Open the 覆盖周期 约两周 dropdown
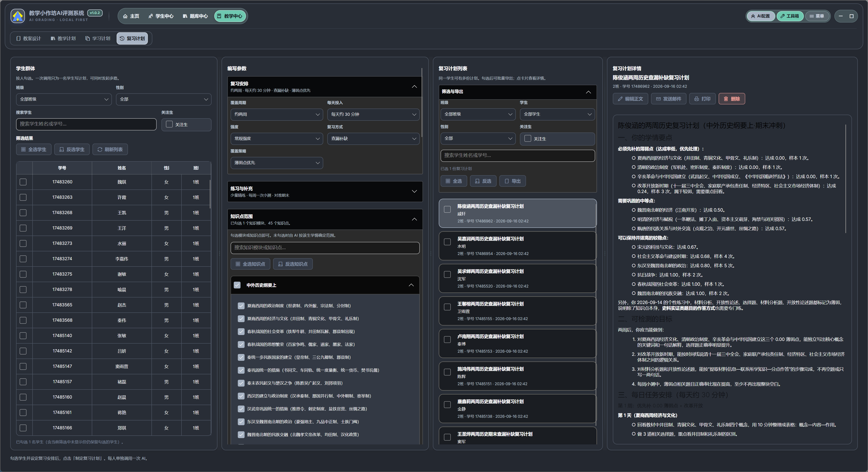The image size is (868, 472). 277,115
